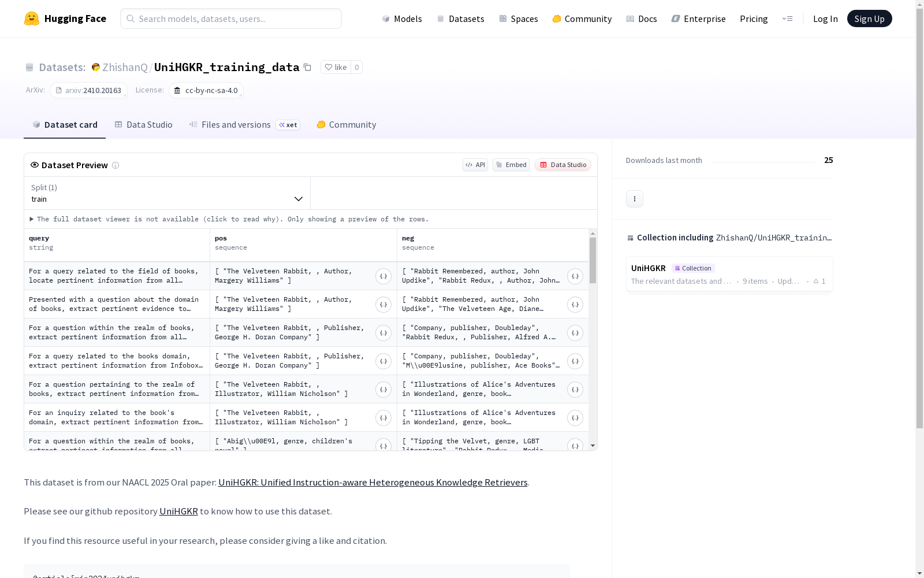Open Data Studio from preview header

pos(563,165)
